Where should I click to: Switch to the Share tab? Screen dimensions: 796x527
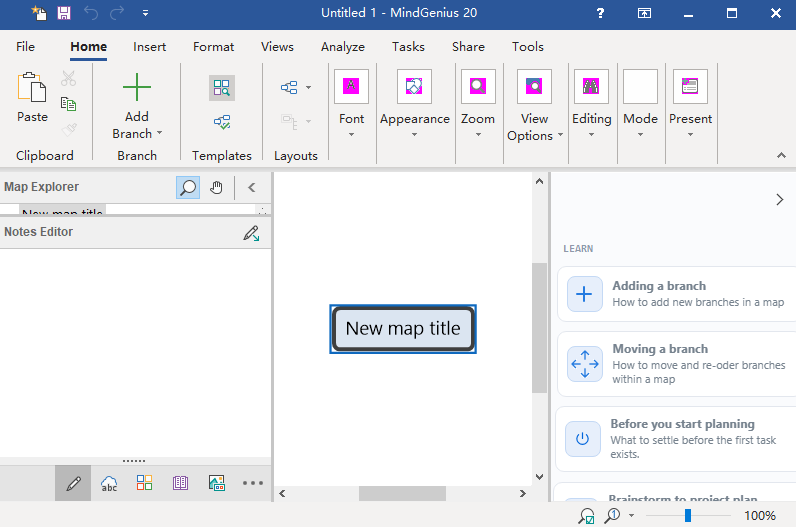[x=468, y=47]
